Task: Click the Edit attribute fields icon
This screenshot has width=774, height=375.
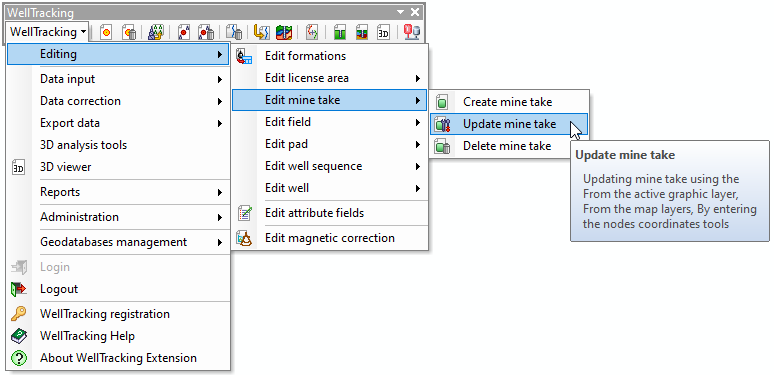Action: (244, 213)
